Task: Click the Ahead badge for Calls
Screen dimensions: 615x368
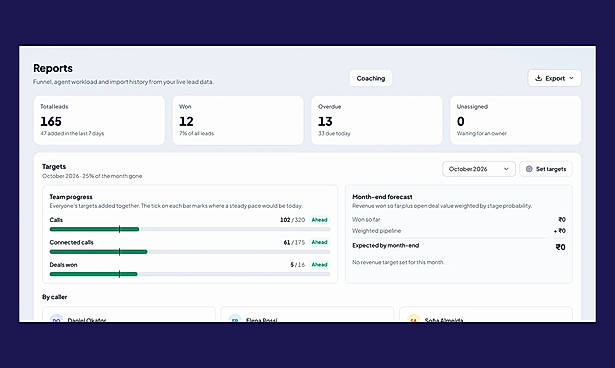Action: click(319, 220)
